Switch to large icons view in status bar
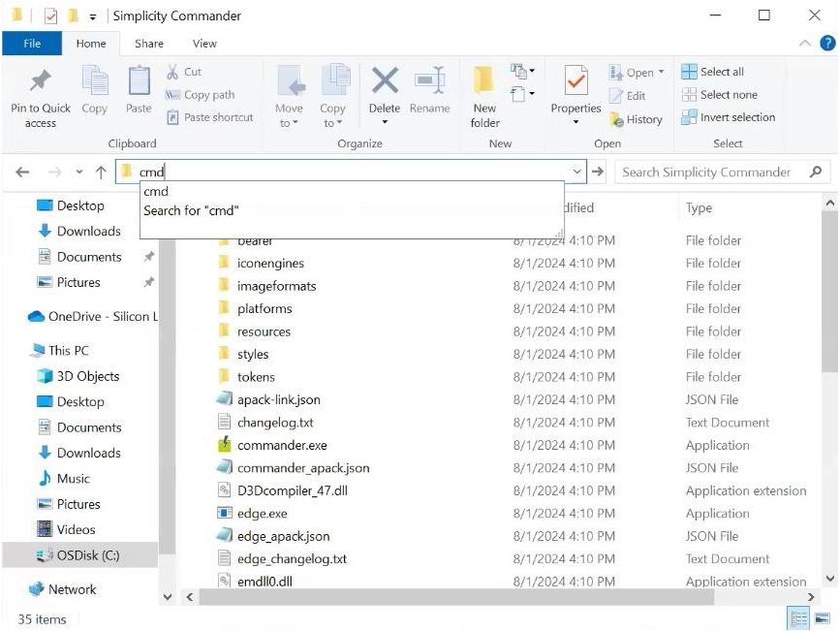 click(x=822, y=618)
